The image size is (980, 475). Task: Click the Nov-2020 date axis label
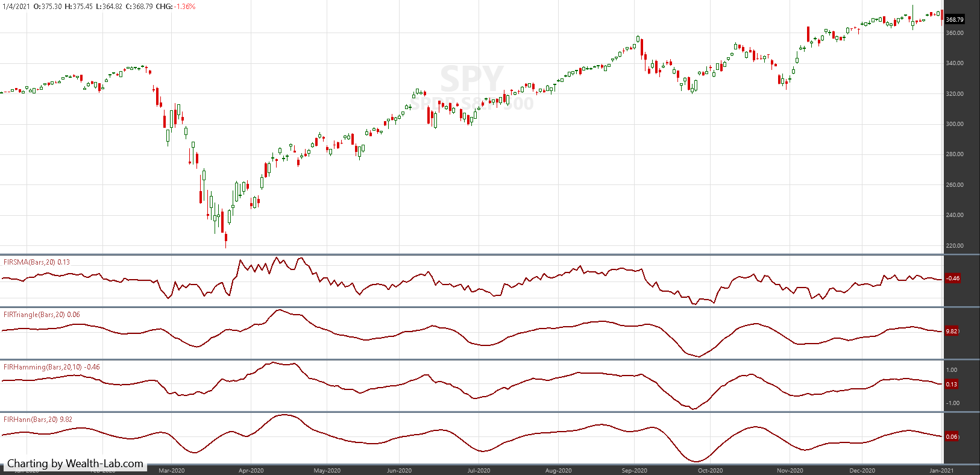790,470
